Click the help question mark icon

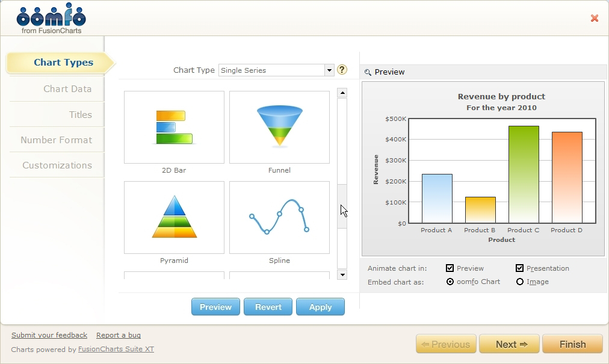342,70
